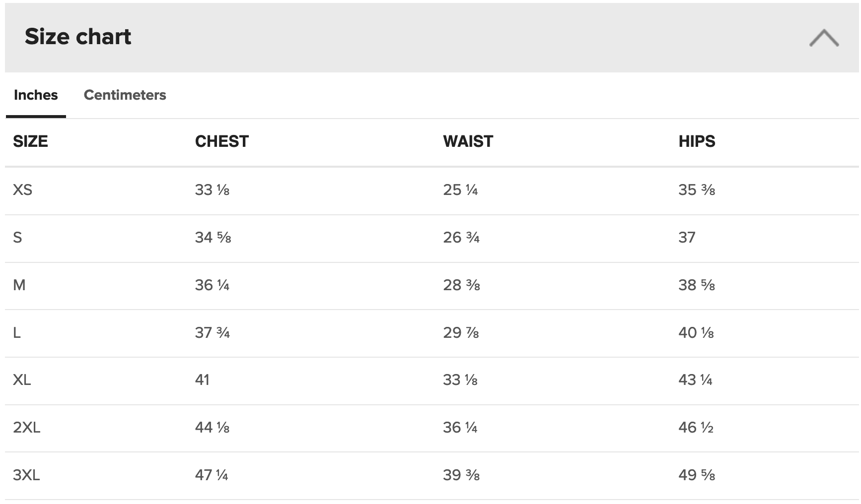Click hips value 46 ½ for 2XL
861x504 pixels.
(x=696, y=427)
